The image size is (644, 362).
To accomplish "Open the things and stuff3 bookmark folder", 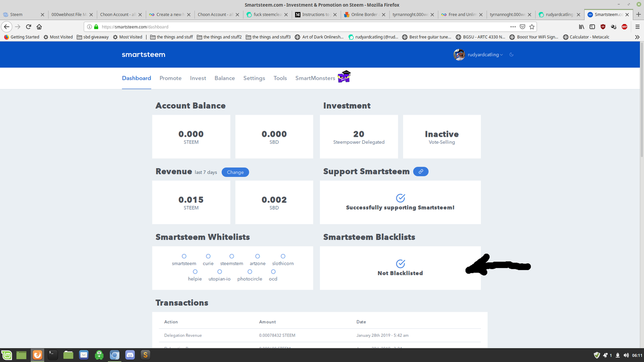I will point(268,37).
